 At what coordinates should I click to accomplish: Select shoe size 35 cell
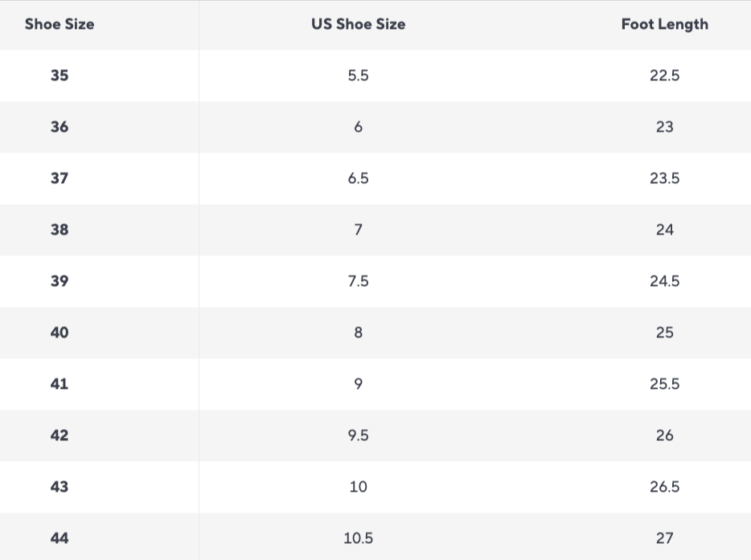pos(60,76)
